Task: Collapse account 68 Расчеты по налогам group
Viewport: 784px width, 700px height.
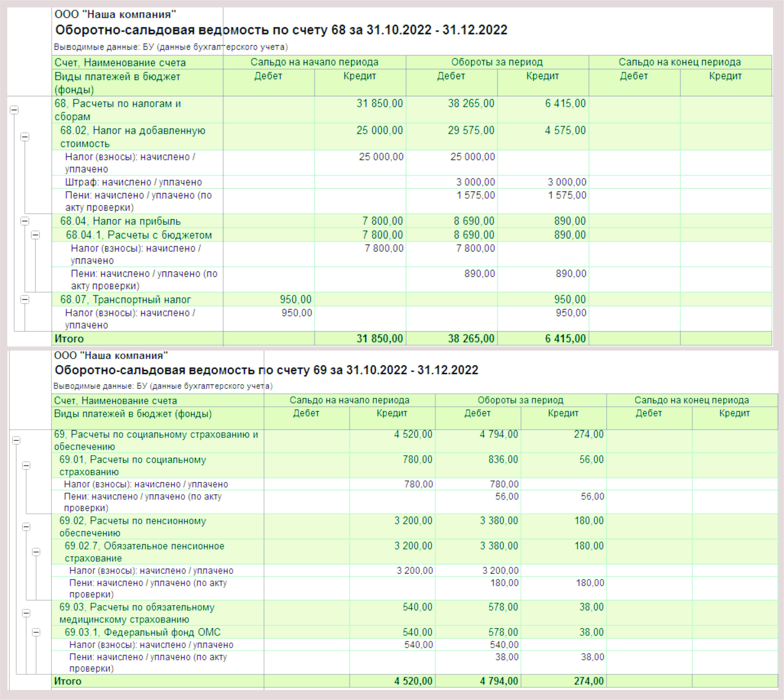Action: 14,110
